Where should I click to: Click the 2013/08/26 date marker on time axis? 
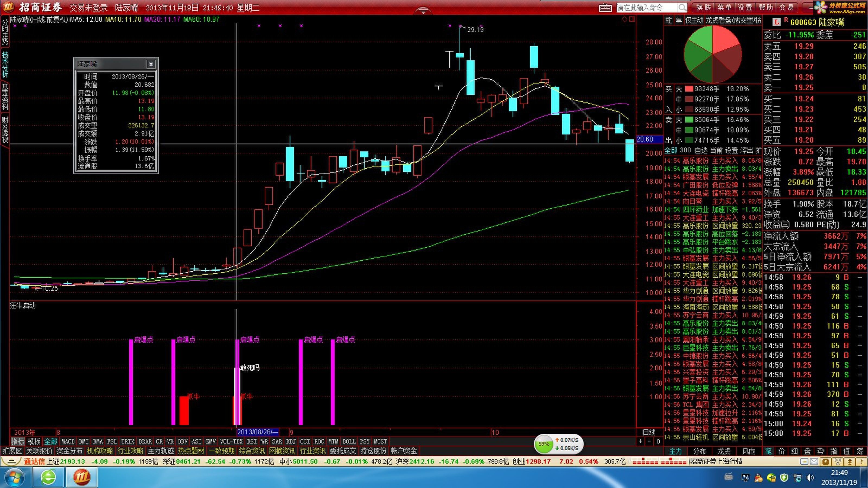(258, 432)
